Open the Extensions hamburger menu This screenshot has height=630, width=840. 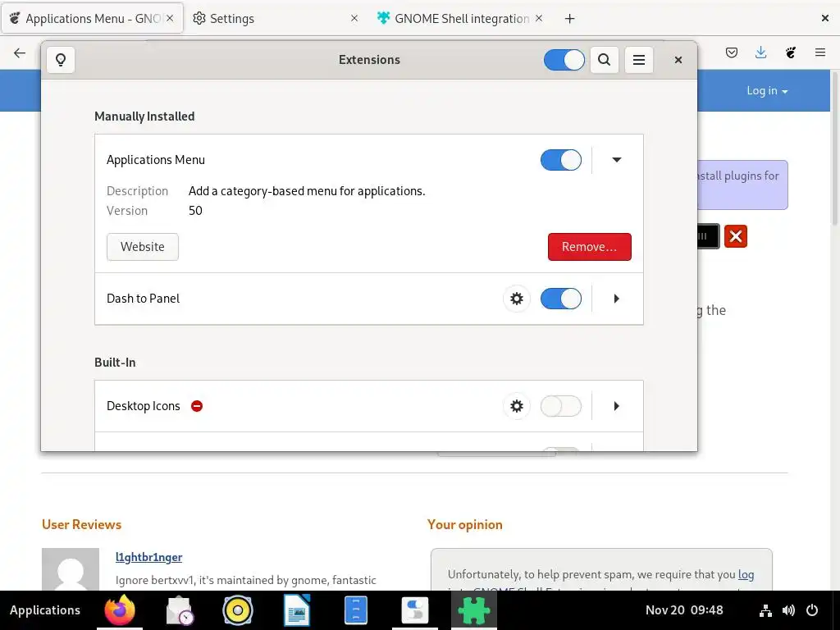(x=638, y=59)
